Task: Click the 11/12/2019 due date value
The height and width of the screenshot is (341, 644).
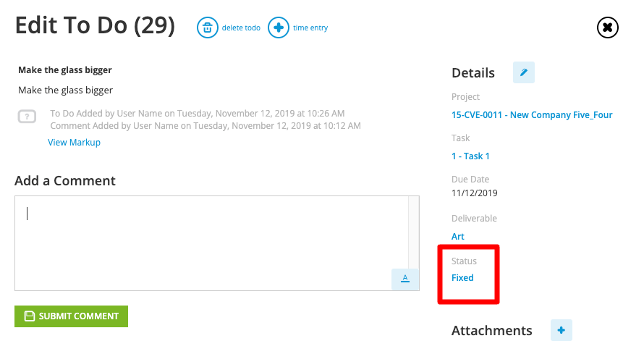Action: coord(475,193)
